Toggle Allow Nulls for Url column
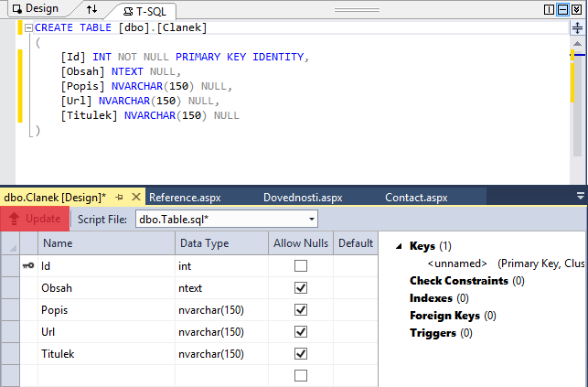Screen dimensions: 588x387 point(301,331)
